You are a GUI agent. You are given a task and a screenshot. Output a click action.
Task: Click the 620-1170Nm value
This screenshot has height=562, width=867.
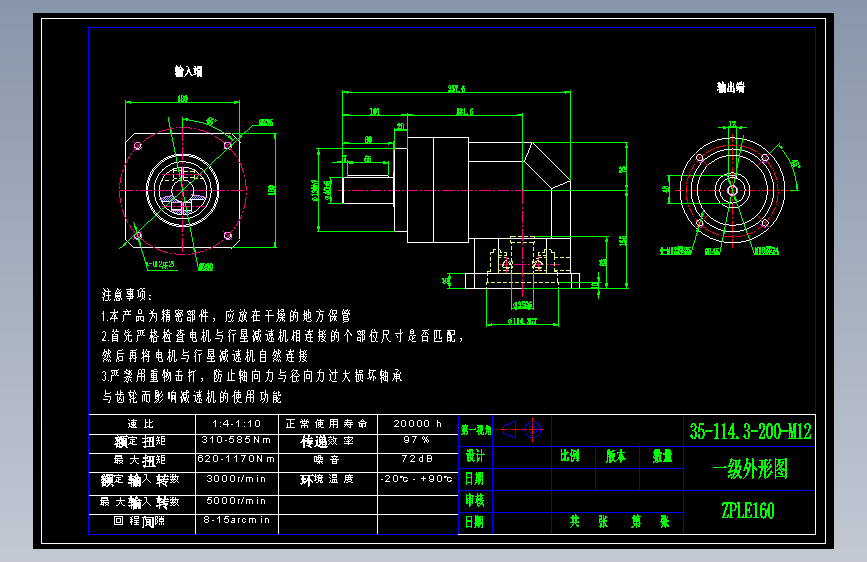(x=236, y=459)
